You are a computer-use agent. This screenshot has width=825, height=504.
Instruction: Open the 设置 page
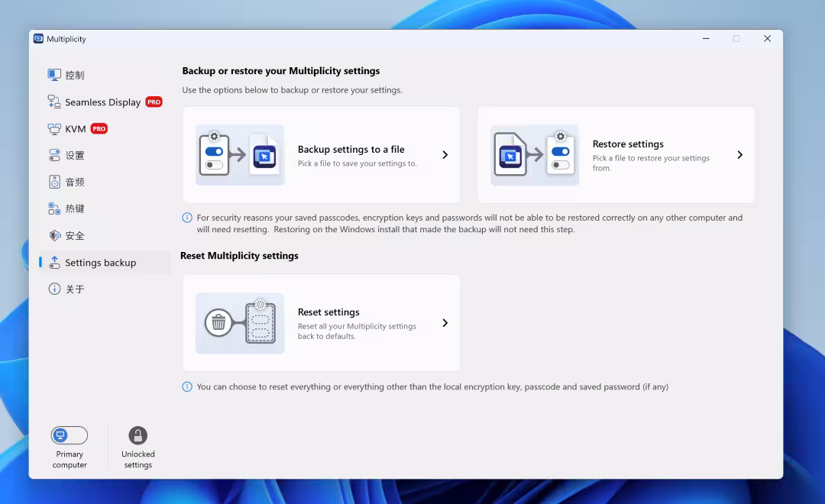coord(105,155)
